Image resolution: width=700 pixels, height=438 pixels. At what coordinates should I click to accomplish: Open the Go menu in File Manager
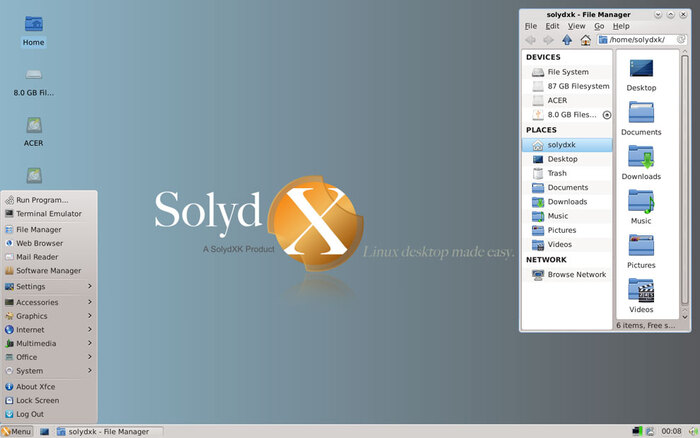point(599,26)
